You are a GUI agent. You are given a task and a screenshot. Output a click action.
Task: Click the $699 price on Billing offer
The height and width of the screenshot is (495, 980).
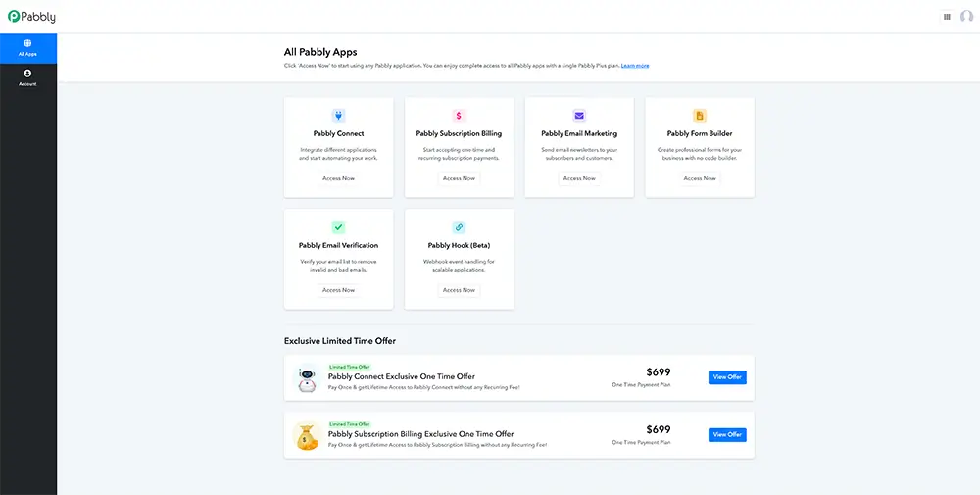pos(659,430)
